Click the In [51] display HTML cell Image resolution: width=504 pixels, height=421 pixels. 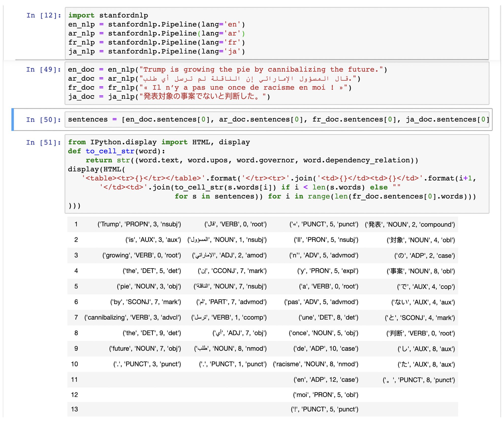click(x=277, y=173)
